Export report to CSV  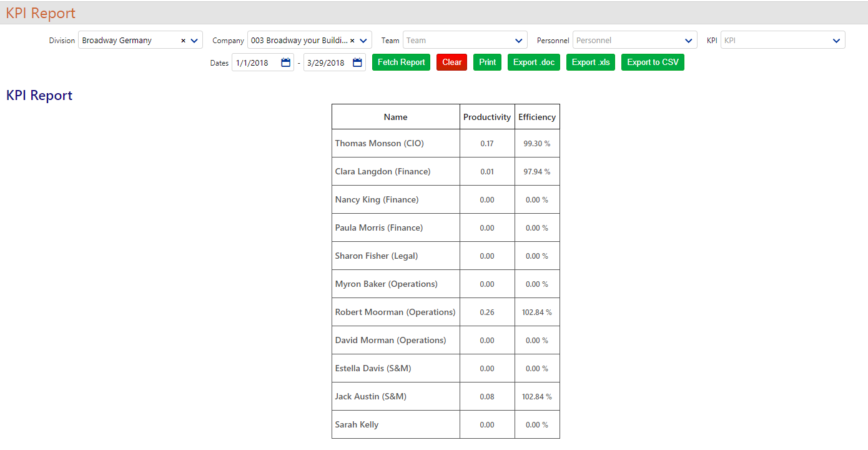pyautogui.click(x=653, y=62)
